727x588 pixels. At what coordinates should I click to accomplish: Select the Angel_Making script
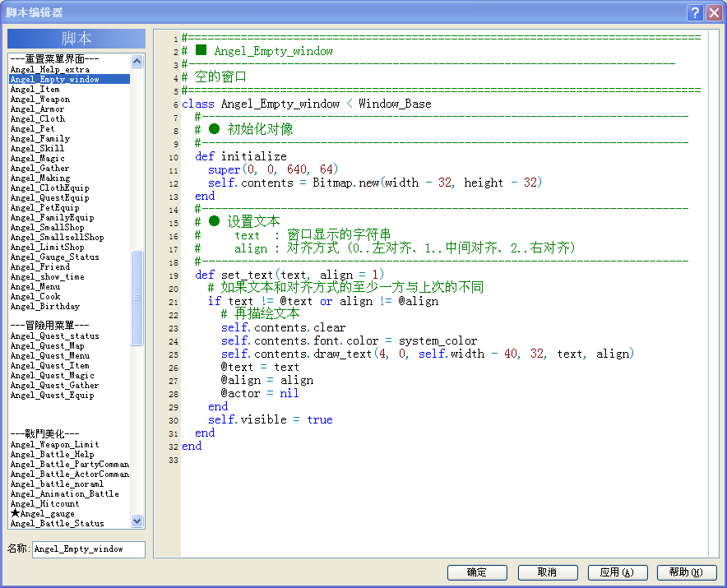pyautogui.click(x=40, y=178)
